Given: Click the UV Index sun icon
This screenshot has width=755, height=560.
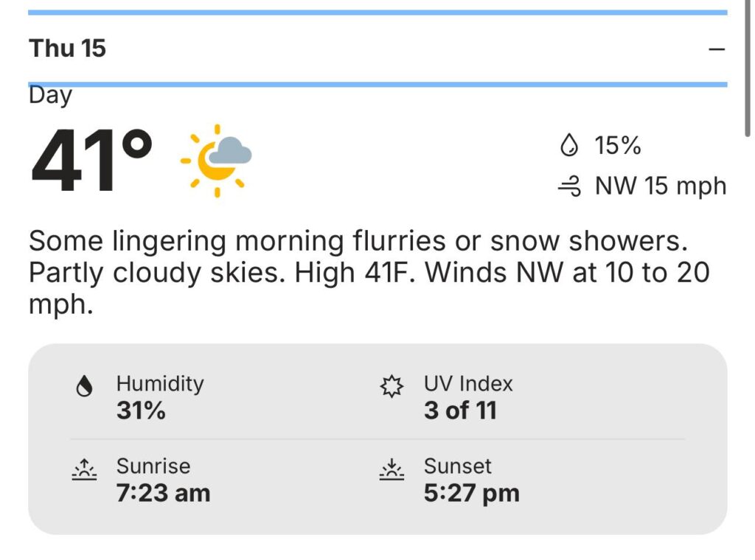Looking at the screenshot, I should 392,388.
